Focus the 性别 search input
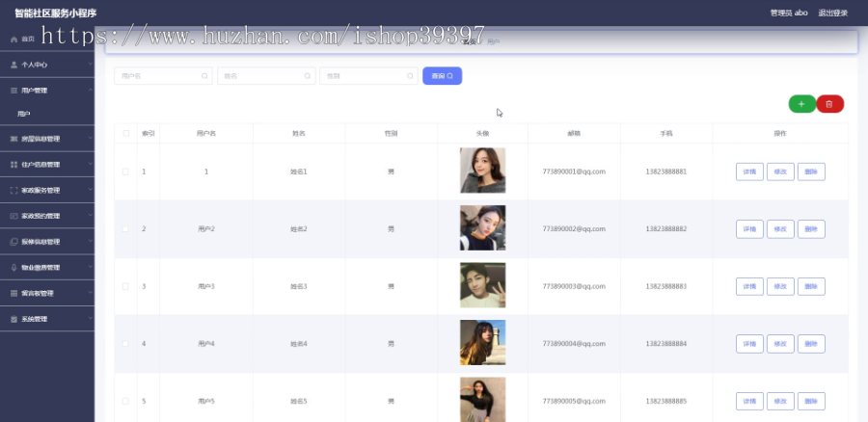The image size is (868, 422). click(x=368, y=76)
